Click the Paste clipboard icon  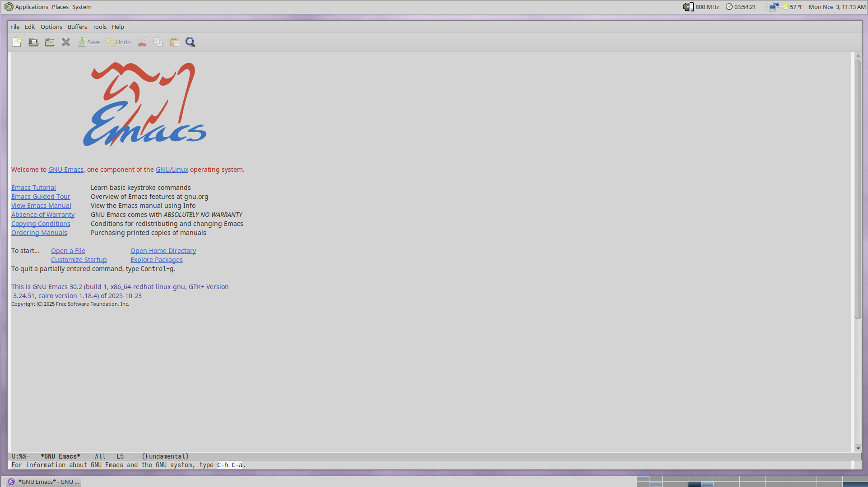174,42
